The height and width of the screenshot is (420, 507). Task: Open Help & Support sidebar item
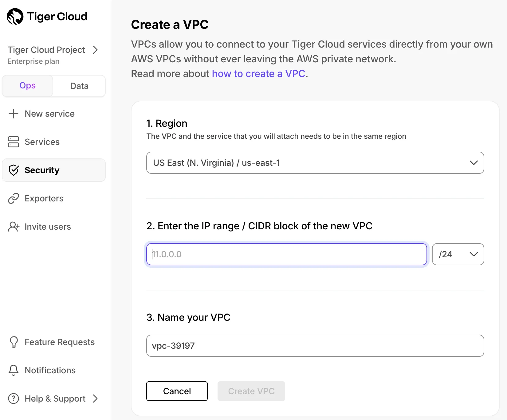point(54,399)
